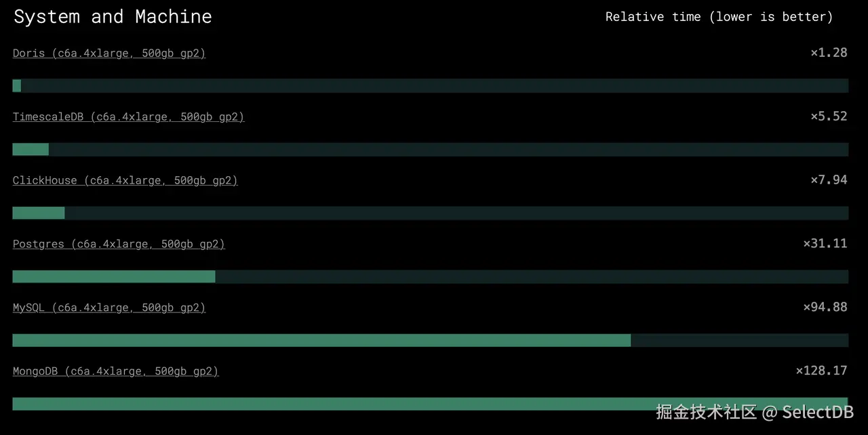Select the ×128.17 value for MongoDB
The image size is (868, 435).
click(821, 371)
